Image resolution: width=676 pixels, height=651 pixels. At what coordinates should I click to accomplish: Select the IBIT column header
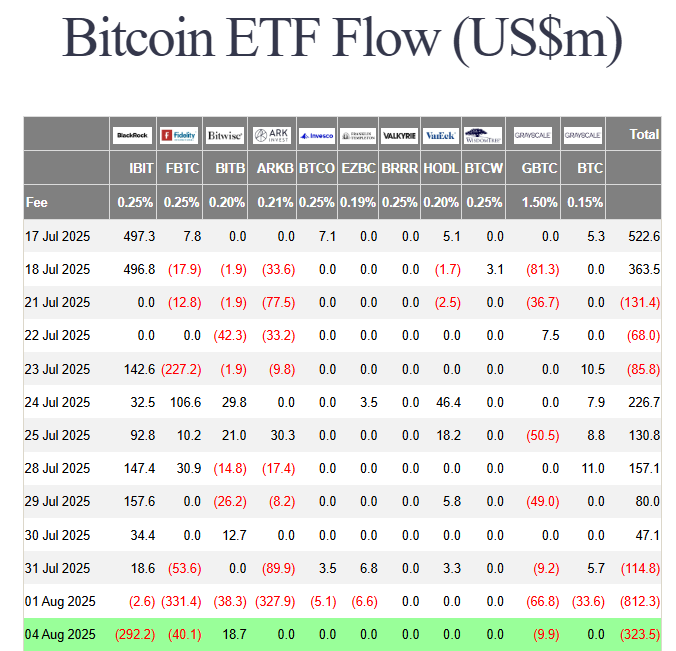click(137, 168)
